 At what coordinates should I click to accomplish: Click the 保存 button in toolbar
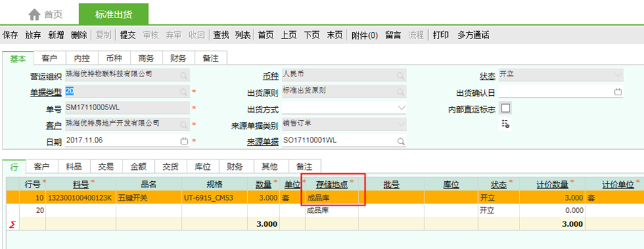[x=11, y=35]
